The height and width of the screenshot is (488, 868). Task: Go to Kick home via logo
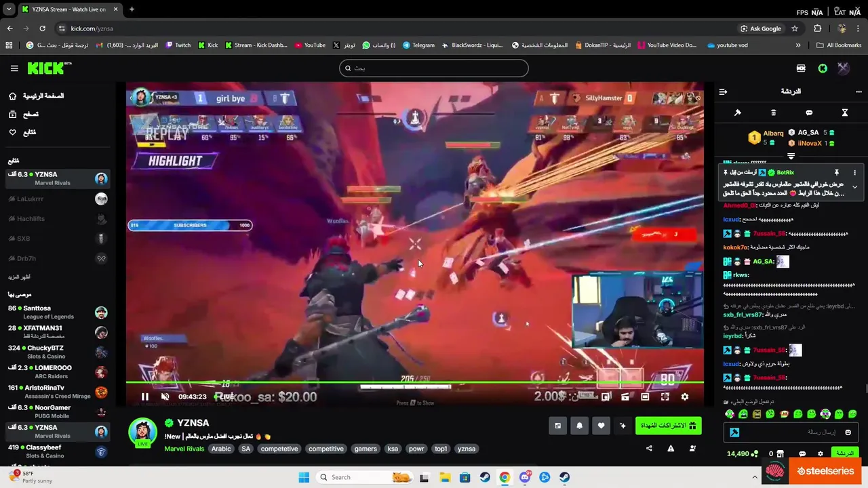pos(49,68)
